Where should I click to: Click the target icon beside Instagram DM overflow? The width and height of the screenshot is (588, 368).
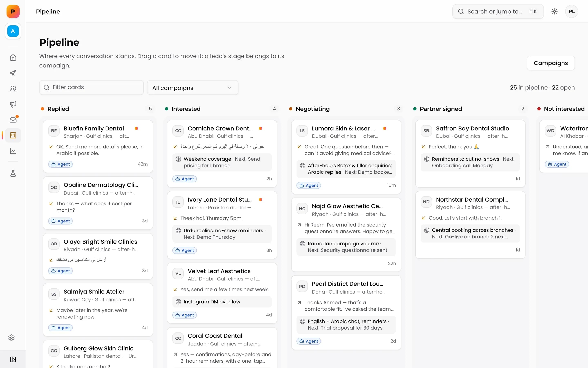click(178, 302)
